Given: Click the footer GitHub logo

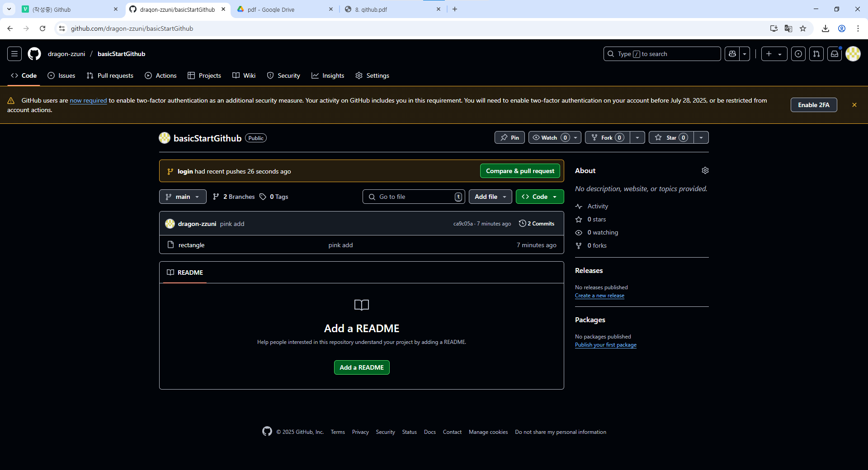Looking at the screenshot, I should 267,431.
